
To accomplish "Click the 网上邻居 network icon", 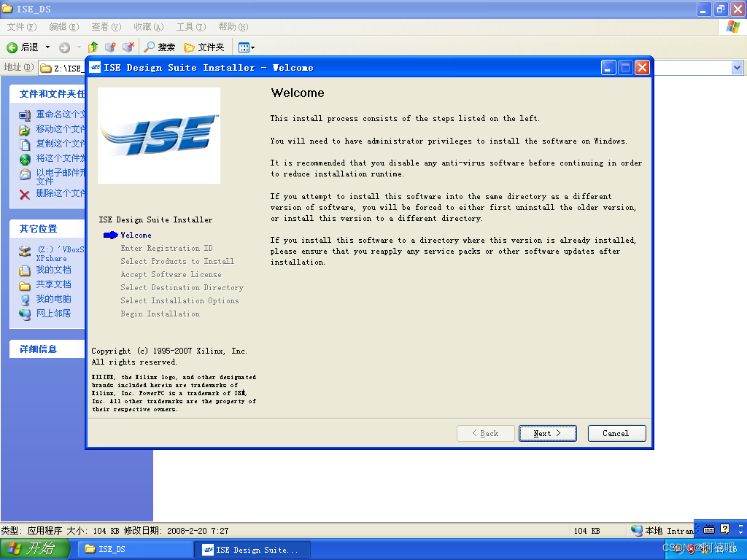I will click(x=25, y=314).
